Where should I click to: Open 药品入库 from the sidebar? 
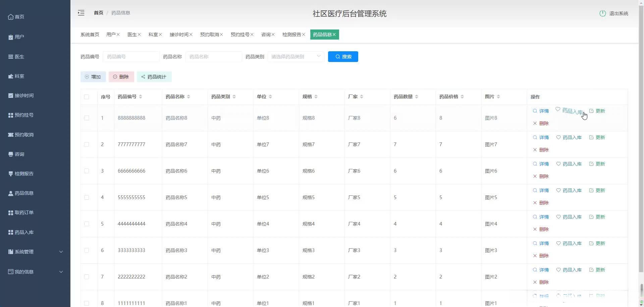10,232
